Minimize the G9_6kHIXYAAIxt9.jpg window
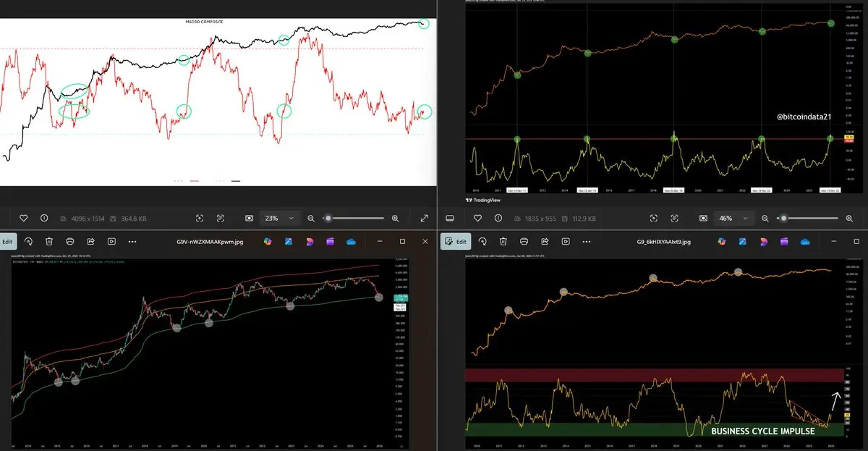 [835, 242]
